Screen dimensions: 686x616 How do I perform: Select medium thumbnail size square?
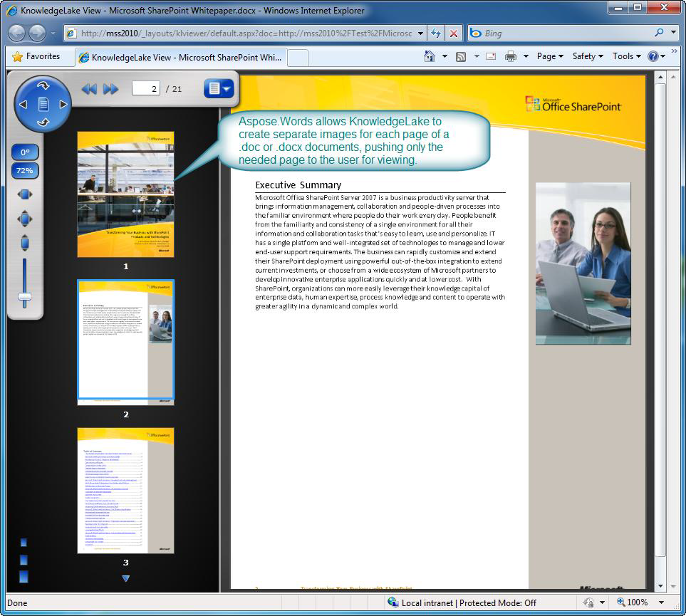(24, 560)
